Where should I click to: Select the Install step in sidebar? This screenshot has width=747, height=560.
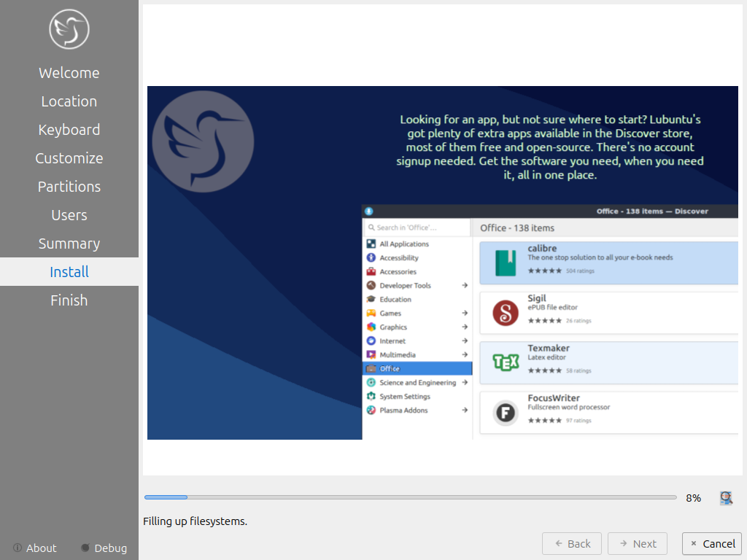click(69, 272)
